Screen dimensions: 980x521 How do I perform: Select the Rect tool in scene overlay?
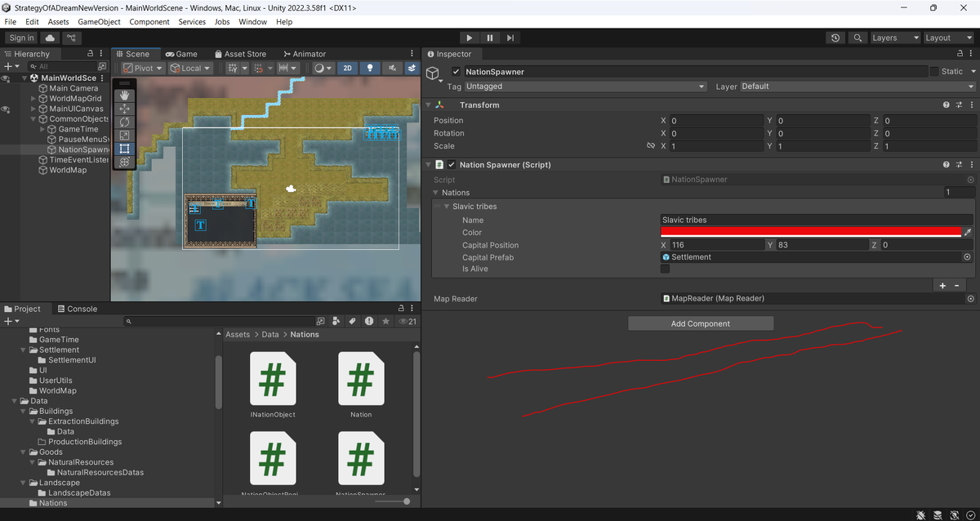[x=124, y=149]
